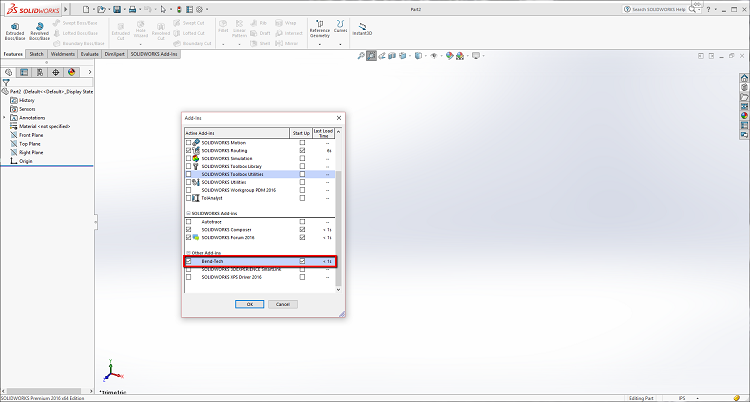This screenshot has height=402, width=750.
Task: Uncheck the SOLIDWORKS Routing active checkbox
Action: point(188,150)
